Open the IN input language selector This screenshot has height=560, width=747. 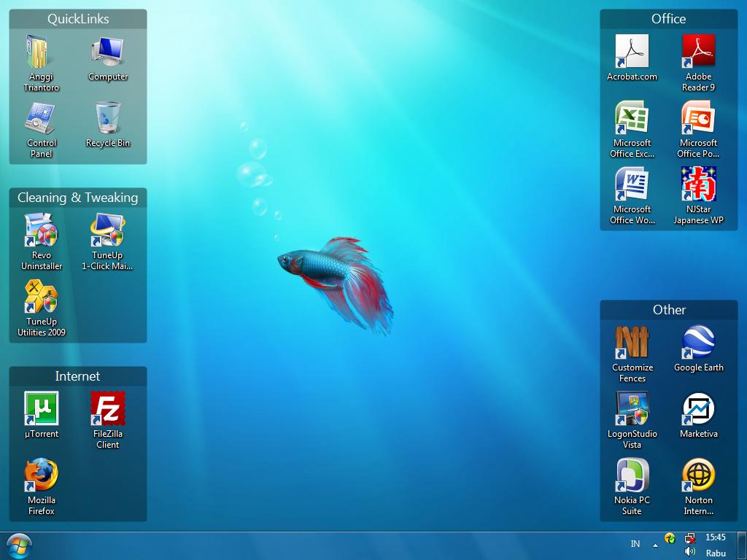pyautogui.click(x=635, y=544)
